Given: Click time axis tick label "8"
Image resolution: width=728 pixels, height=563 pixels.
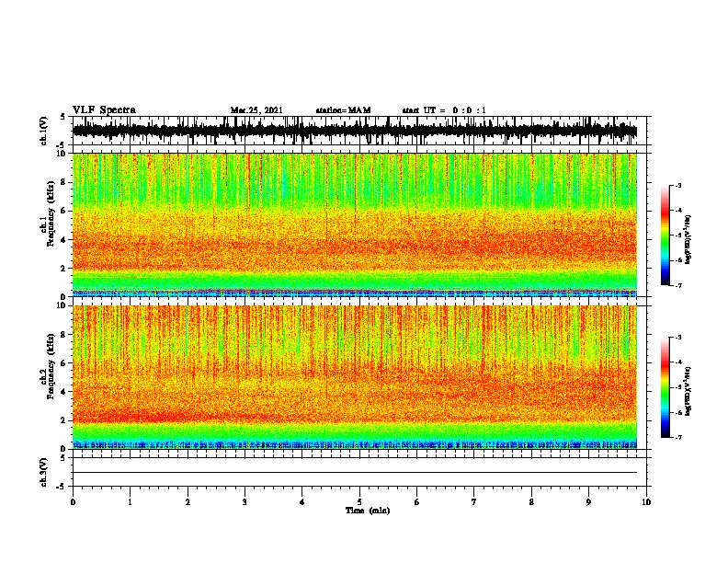Looking at the screenshot, I should (531, 502).
